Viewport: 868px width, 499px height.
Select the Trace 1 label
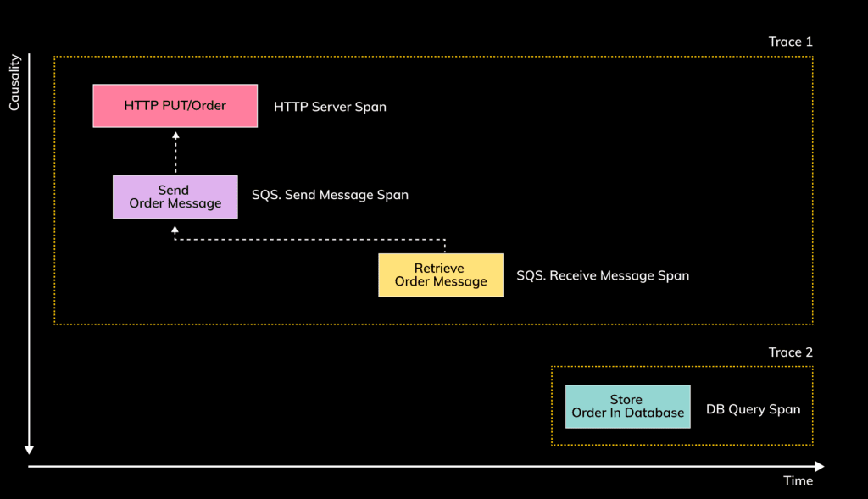coord(790,41)
